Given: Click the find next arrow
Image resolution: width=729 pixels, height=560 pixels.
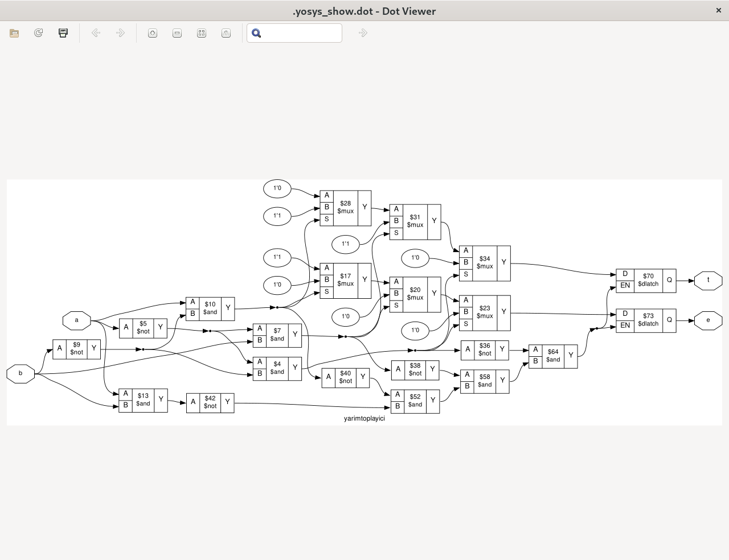Looking at the screenshot, I should pos(363,33).
